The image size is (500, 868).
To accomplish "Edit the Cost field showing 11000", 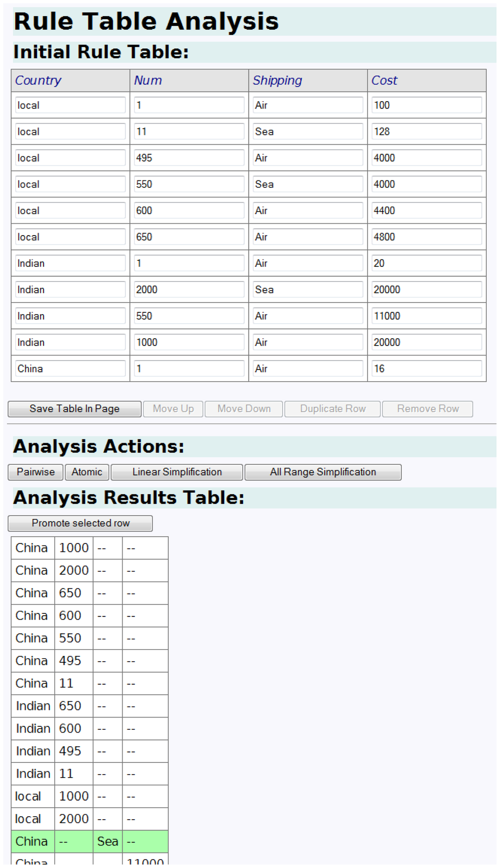I will click(x=426, y=316).
